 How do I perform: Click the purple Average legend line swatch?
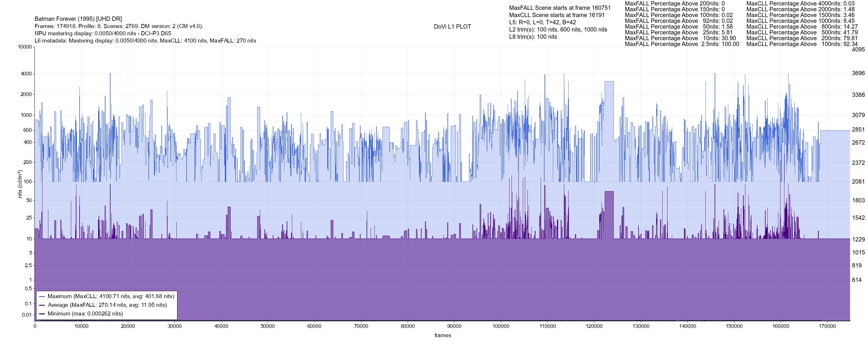[42, 305]
